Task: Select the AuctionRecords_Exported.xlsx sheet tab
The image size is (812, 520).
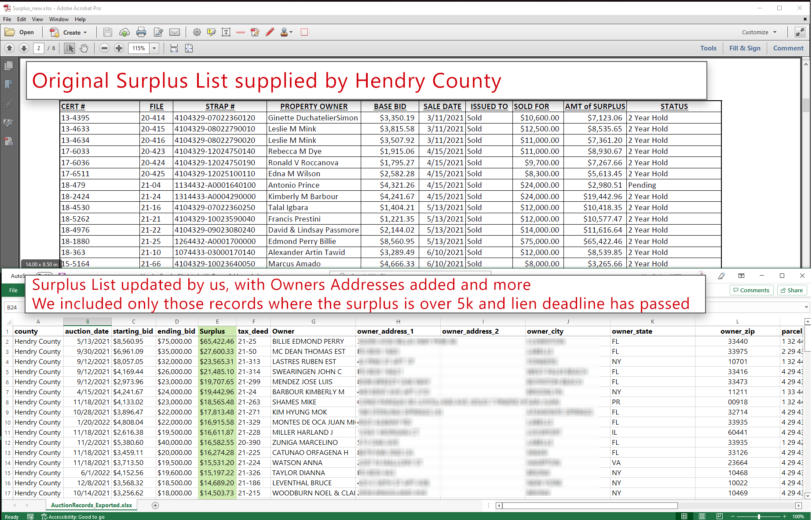Action: tap(91, 505)
